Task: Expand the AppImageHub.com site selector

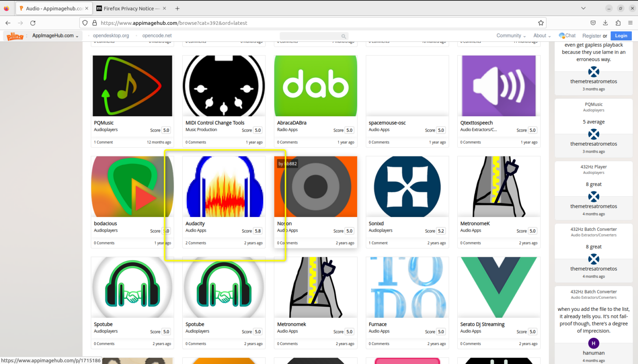Action: (56, 36)
